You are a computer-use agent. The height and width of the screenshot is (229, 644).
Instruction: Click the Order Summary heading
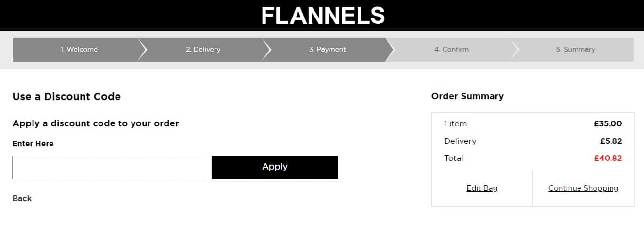pos(467,96)
